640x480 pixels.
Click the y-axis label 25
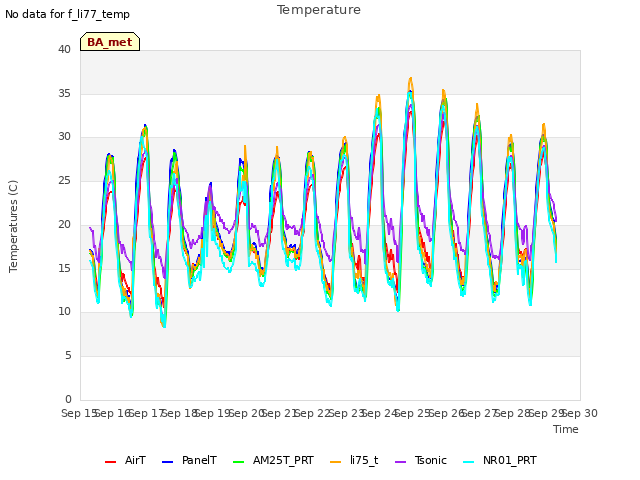coord(64,180)
